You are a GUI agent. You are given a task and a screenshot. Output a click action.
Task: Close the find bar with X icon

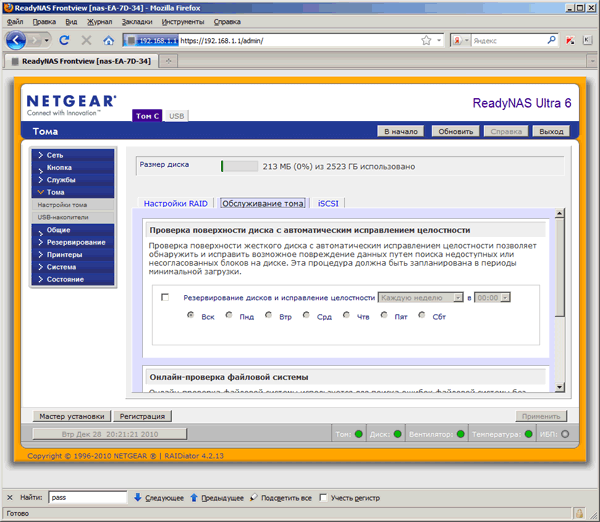point(10,498)
